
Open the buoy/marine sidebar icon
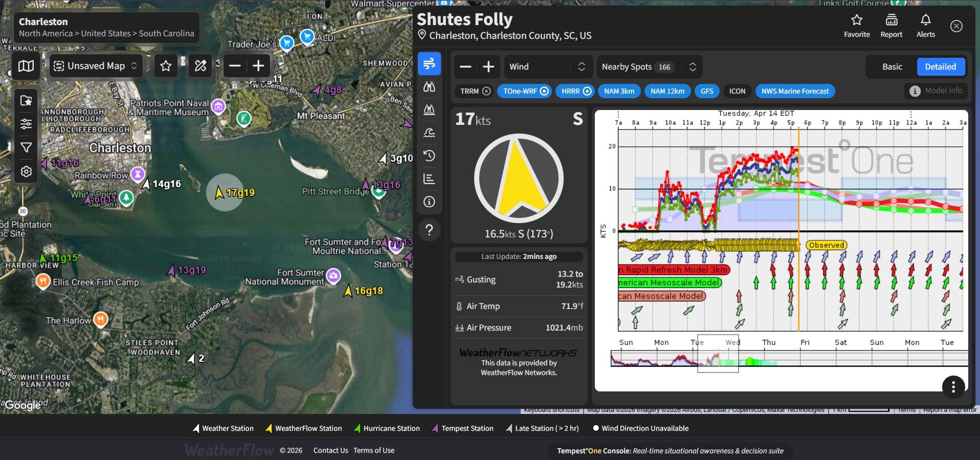pos(430,109)
